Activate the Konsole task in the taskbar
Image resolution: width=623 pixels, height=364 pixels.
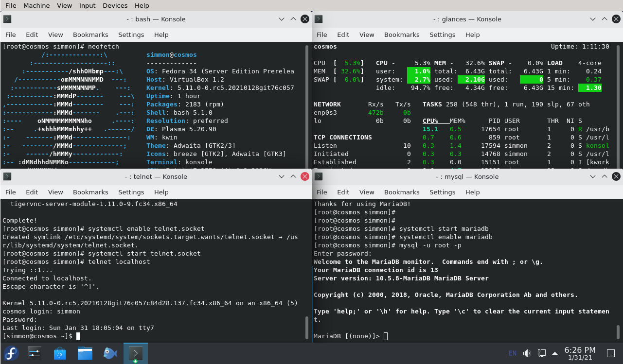[136, 353]
